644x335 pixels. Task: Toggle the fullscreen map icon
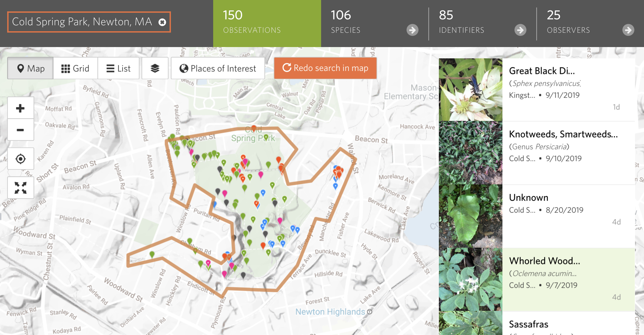point(20,188)
